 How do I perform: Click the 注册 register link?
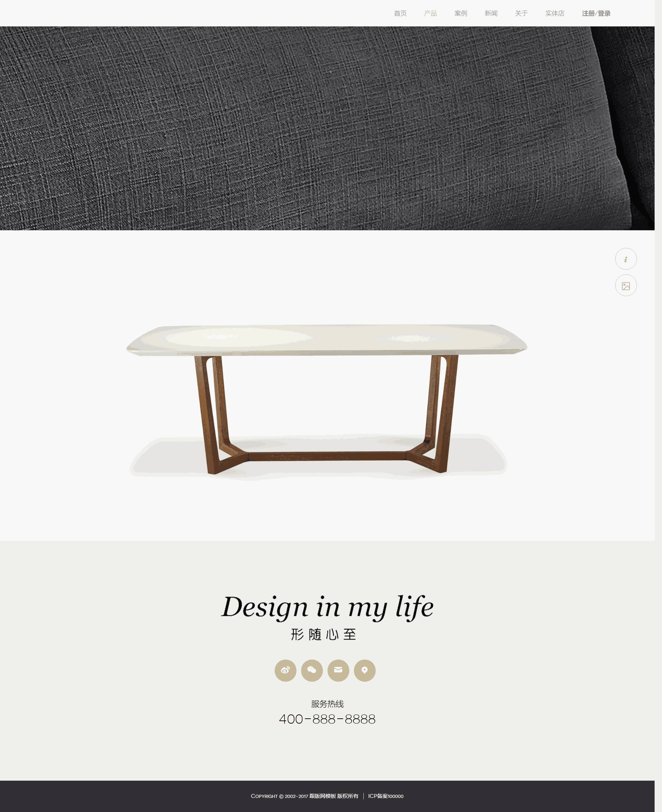[x=588, y=13]
